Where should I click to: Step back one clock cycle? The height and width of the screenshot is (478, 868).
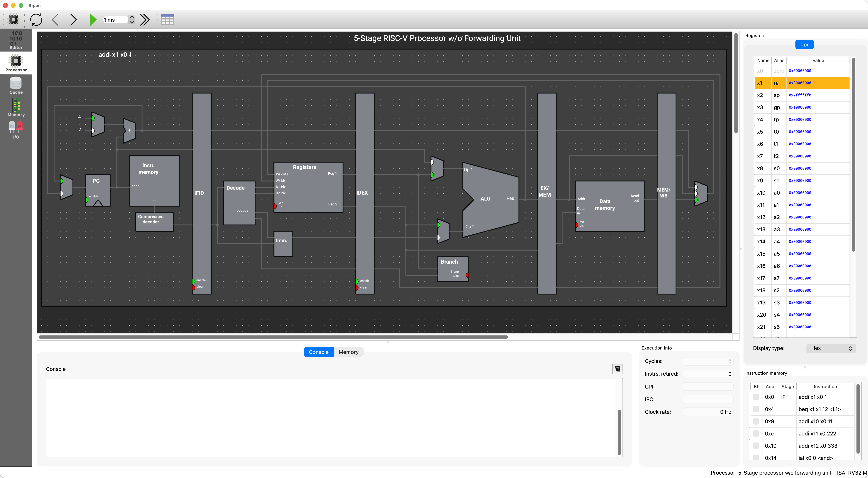tap(55, 19)
